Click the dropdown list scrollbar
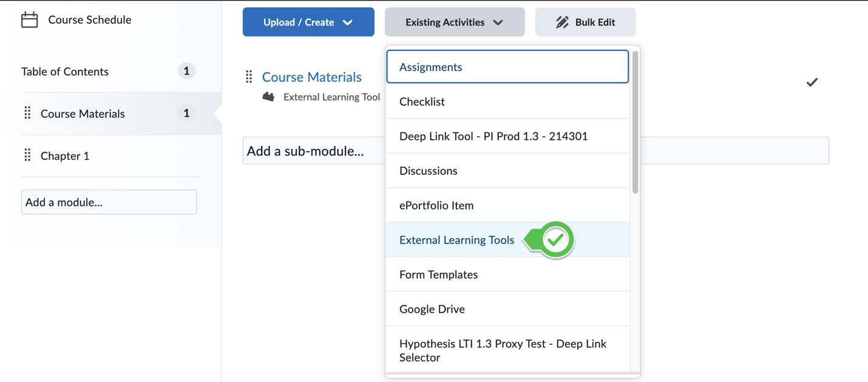868x382 pixels. 635,121
